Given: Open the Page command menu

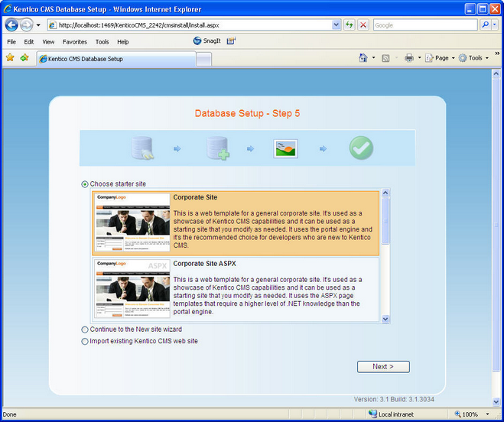Looking at the screenshot, I should tap(440, 58).
